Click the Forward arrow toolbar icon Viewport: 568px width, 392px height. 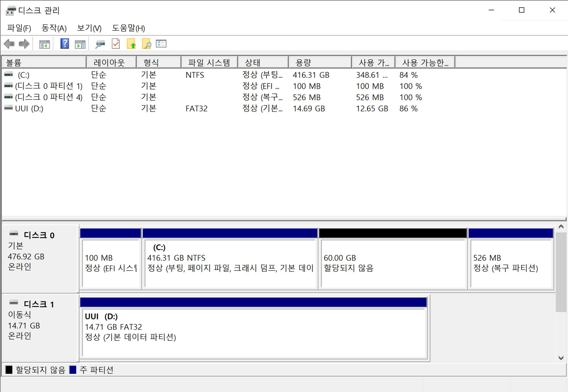pos(24,44)
